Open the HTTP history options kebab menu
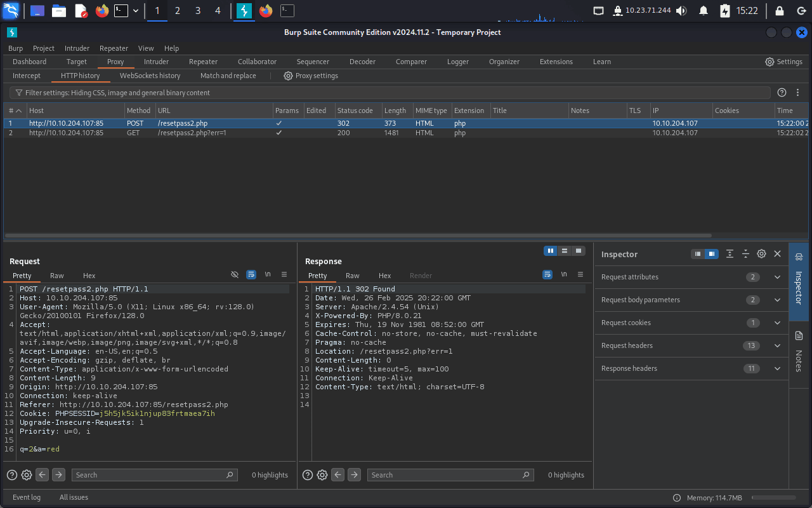This screenshot has width=812, height=508. click(798, 93)
